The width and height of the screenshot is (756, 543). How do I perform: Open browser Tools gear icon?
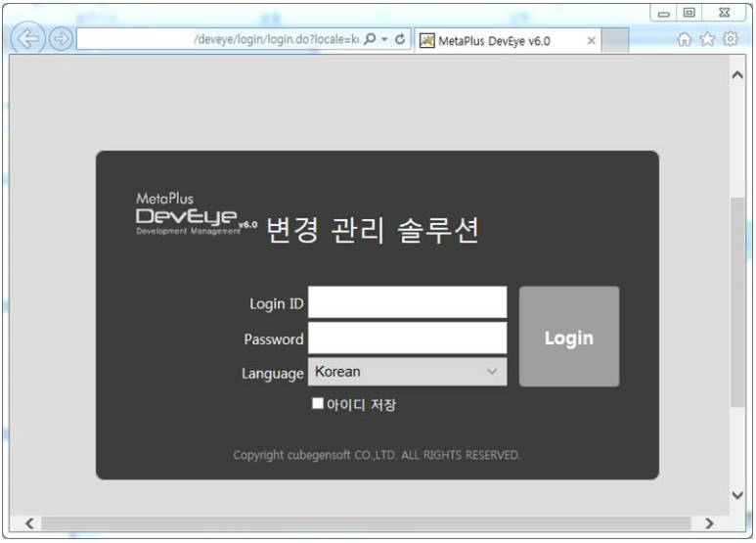[x=731, y=38]
